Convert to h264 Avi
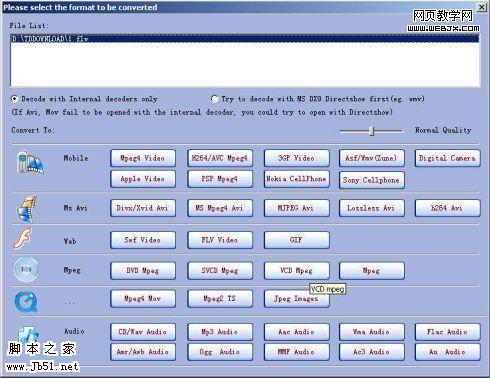This screenshot has width=490, height=378. pyautogui.click(x=447, y=208)
